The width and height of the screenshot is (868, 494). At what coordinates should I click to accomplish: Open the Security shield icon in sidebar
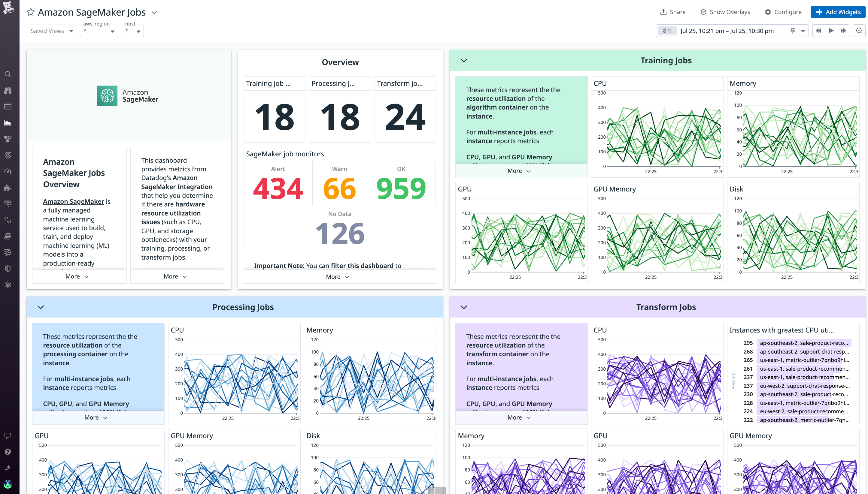[8, 268]
